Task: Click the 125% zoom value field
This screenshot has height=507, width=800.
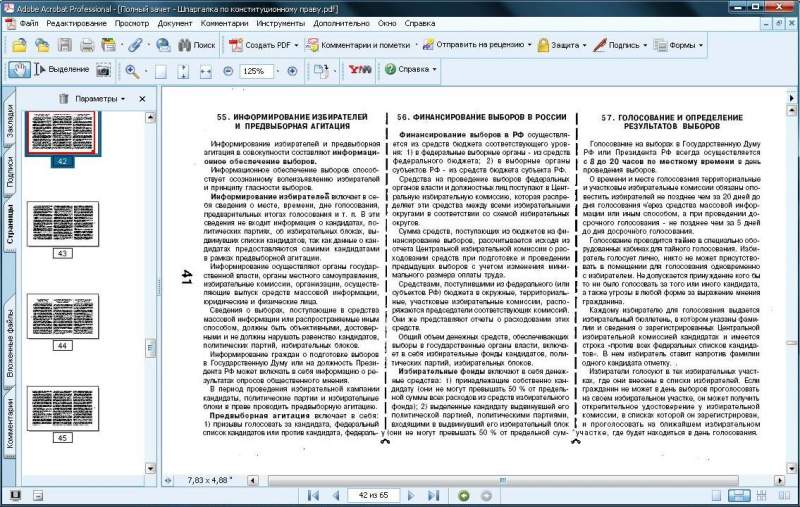Action: coord(257,71)
